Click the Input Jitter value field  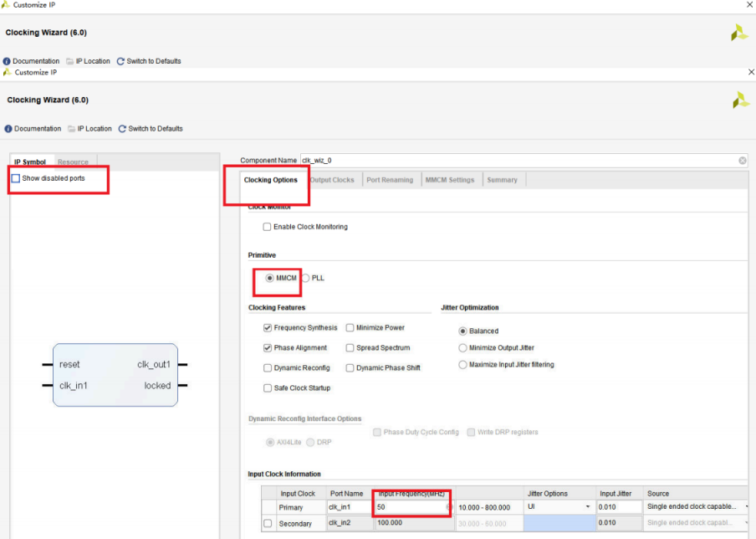[x=617, y=507]
